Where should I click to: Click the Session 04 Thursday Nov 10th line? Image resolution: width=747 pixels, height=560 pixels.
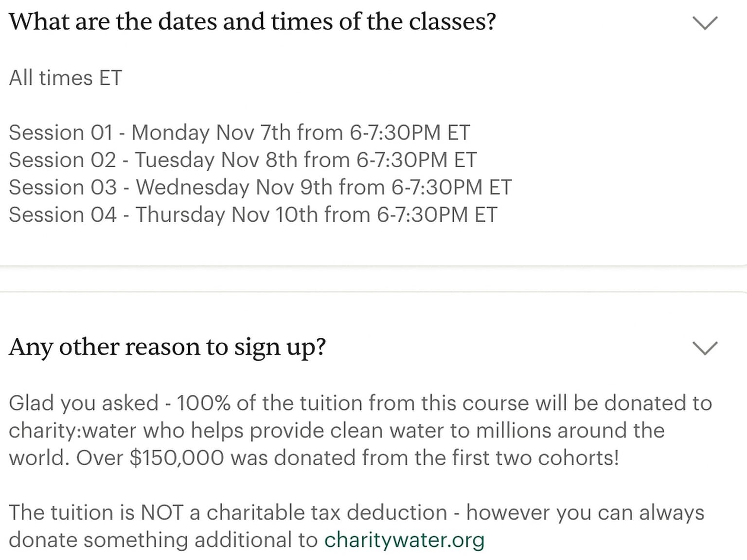point(253,214)
